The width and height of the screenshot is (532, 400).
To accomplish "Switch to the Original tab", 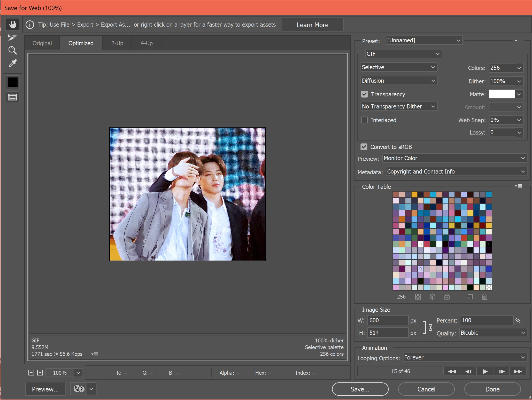I will tap(42, 43).
